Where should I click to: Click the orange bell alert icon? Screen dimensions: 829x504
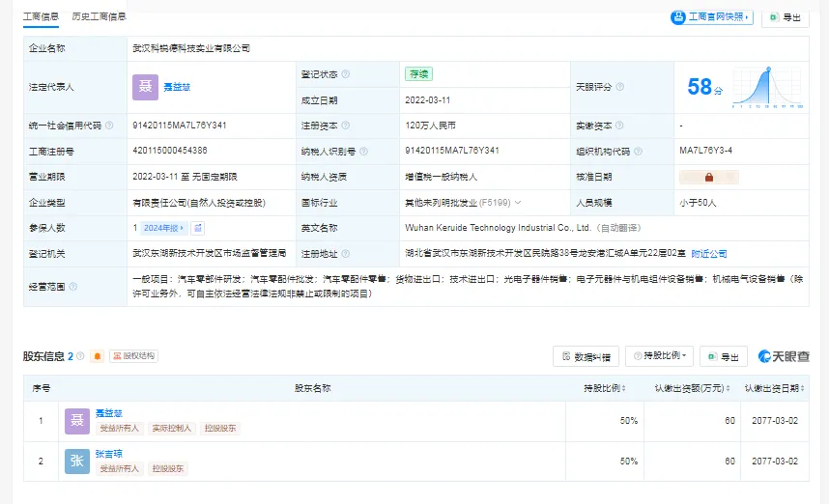[x=98, y=356]
